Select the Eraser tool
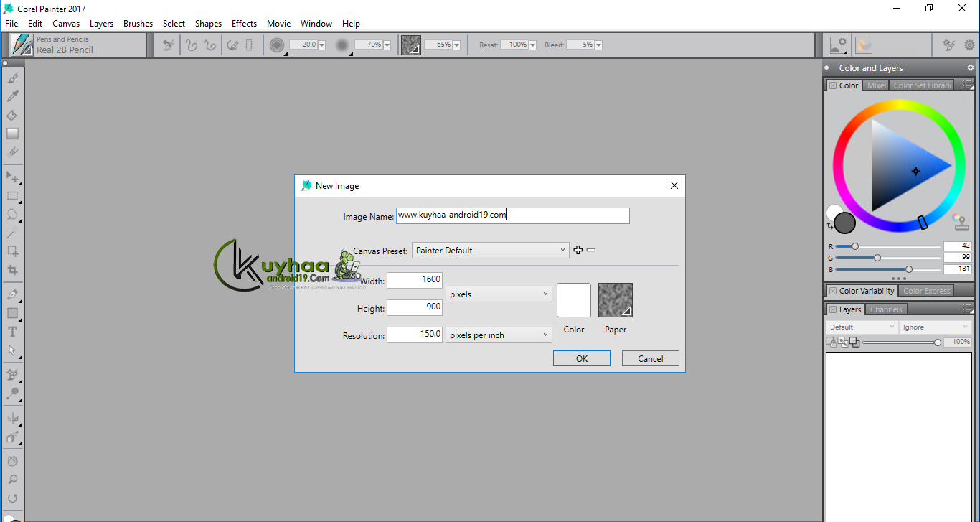Image resolution: width=980 pixels, height=522 pixels. pos(12,152)
